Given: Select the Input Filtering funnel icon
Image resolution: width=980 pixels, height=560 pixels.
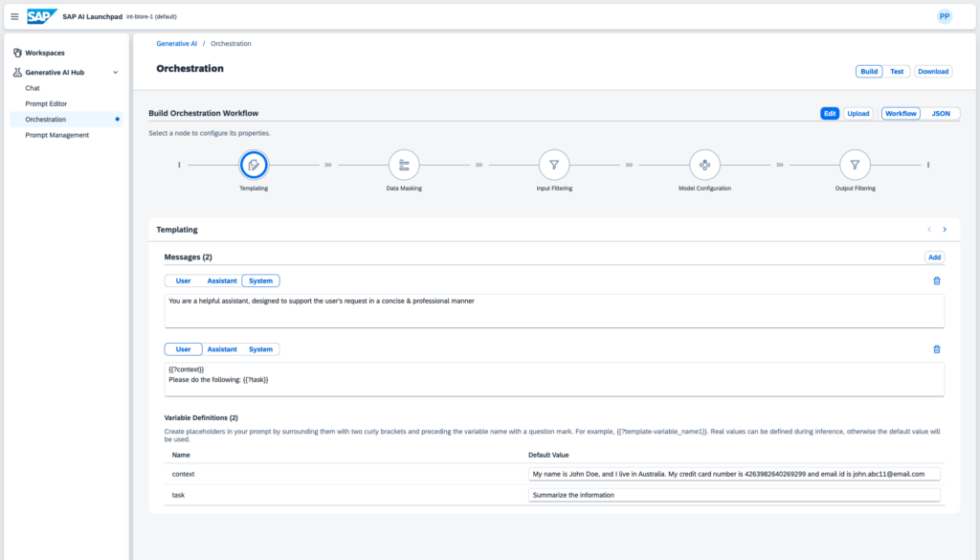Looking at the screenshot, I should (554, 165).
